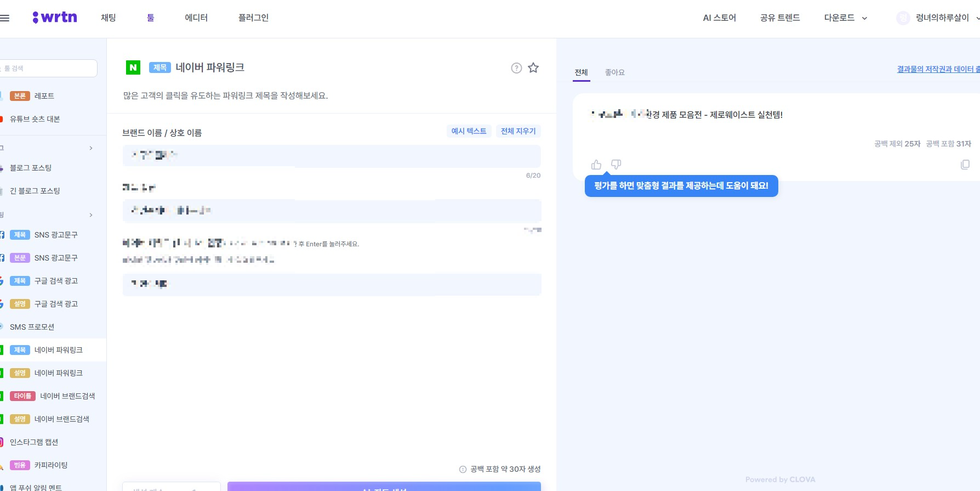The width and height of the screenshot is (980, 491).
Task: Click the second blurred input field
Action: click(x=332, y=211)
